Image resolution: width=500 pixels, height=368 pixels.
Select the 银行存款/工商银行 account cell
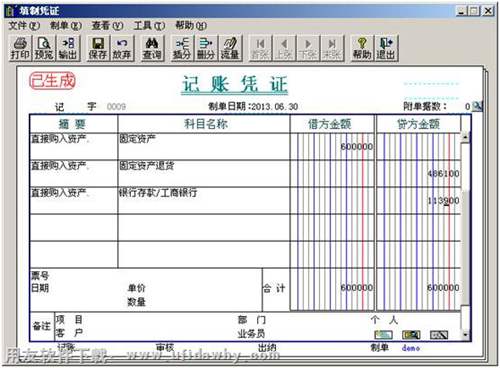(x=204, y=200)
